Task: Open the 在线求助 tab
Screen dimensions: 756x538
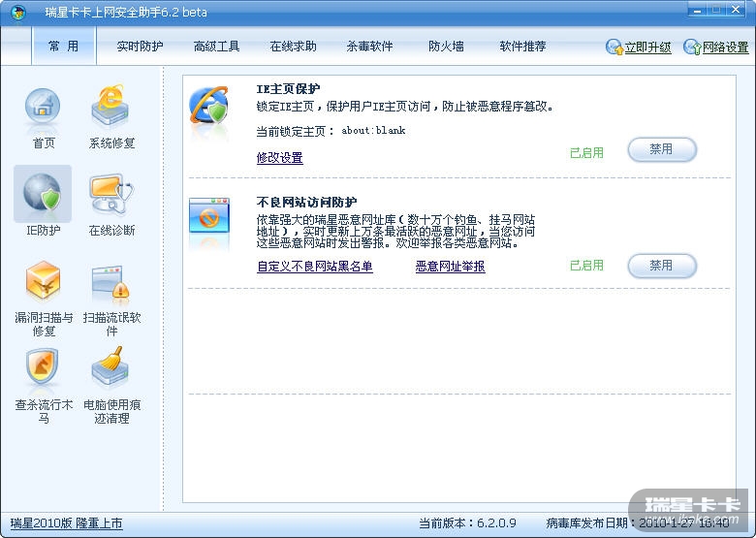Action: (x=293, y=47)
